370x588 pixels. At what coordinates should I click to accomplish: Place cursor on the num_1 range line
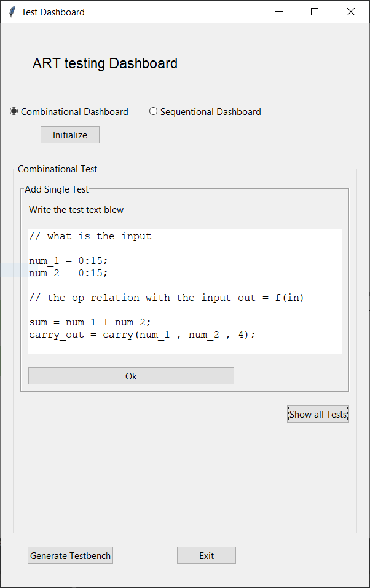coord(68,260)
